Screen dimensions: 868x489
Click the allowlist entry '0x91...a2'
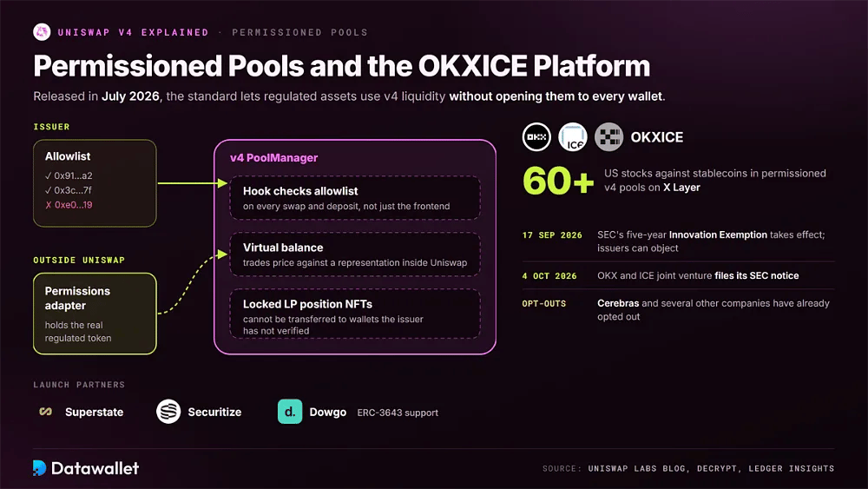(73, 175)
